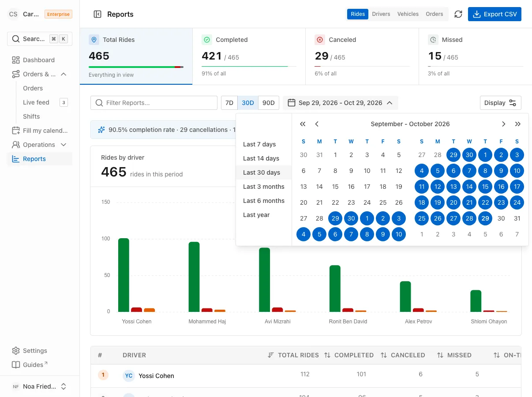Choose Last 6 months preset

pyautogui.click(x=263, y=201)
